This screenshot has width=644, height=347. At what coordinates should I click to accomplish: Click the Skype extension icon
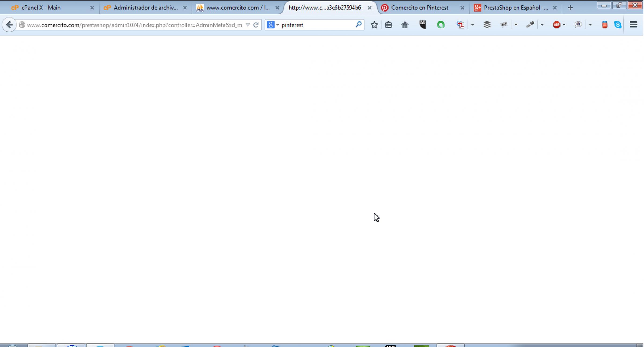pyautogui.click(x=618, y=25)
